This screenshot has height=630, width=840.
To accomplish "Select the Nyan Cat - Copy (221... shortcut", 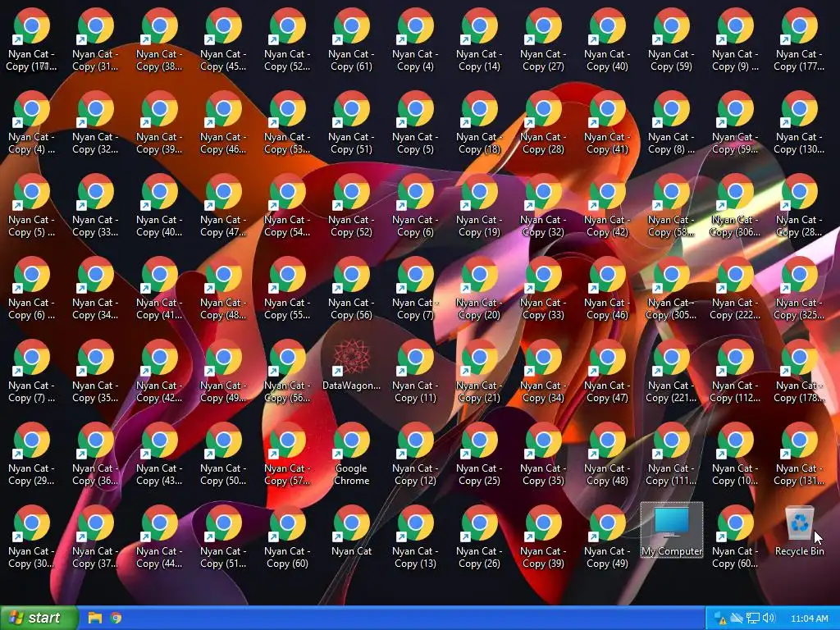I will tap(671, 372).
